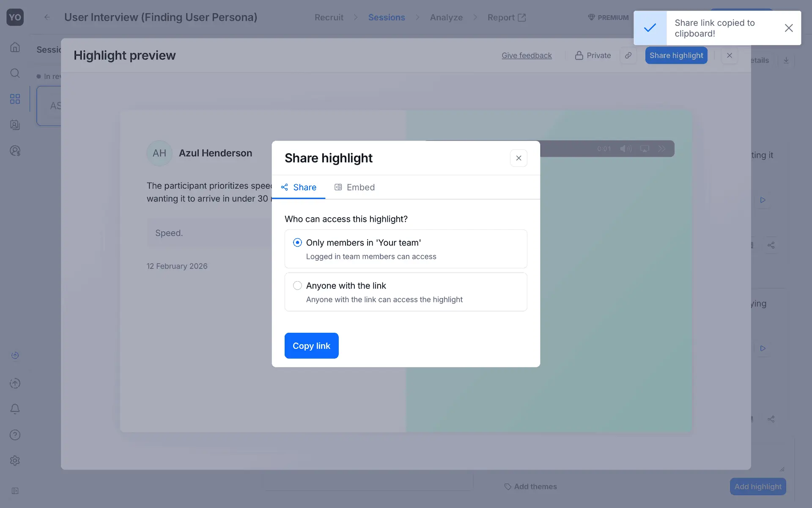Toggle the Private lock setting
Viewport: 812px width, 508px height.
pos(593,55)
